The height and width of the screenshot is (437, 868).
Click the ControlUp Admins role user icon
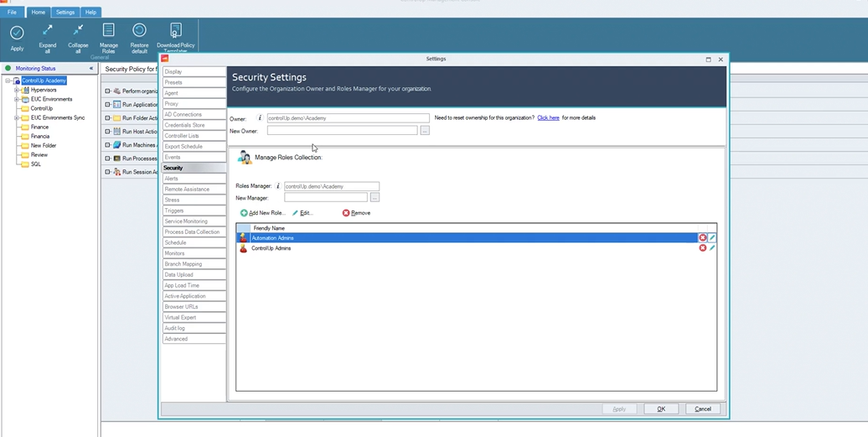click(x=243, y=248)
